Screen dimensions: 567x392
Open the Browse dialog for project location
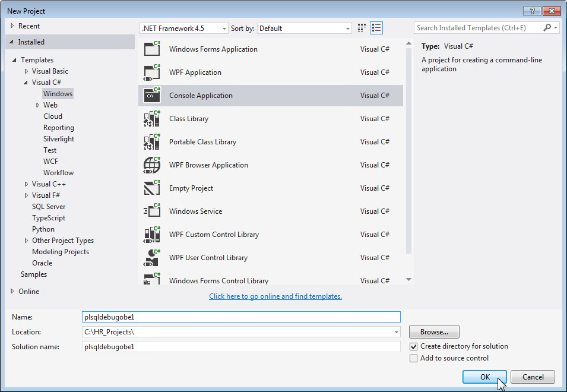click(433, 331)
